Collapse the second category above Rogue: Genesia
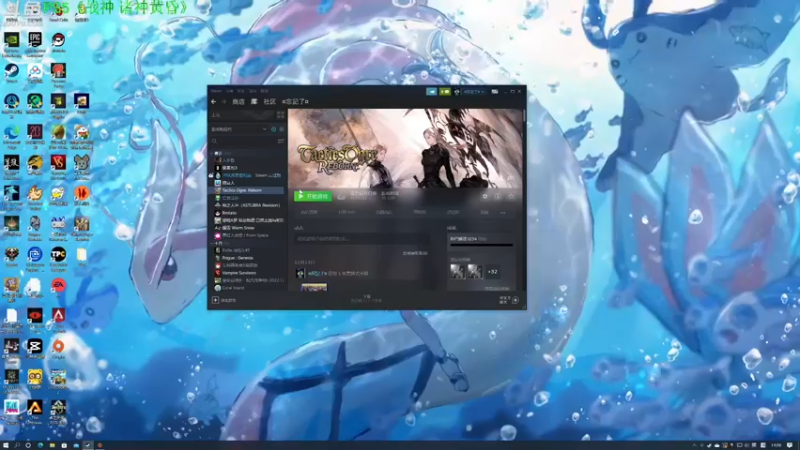Screen dimensions: 800x450 point(212,243)
